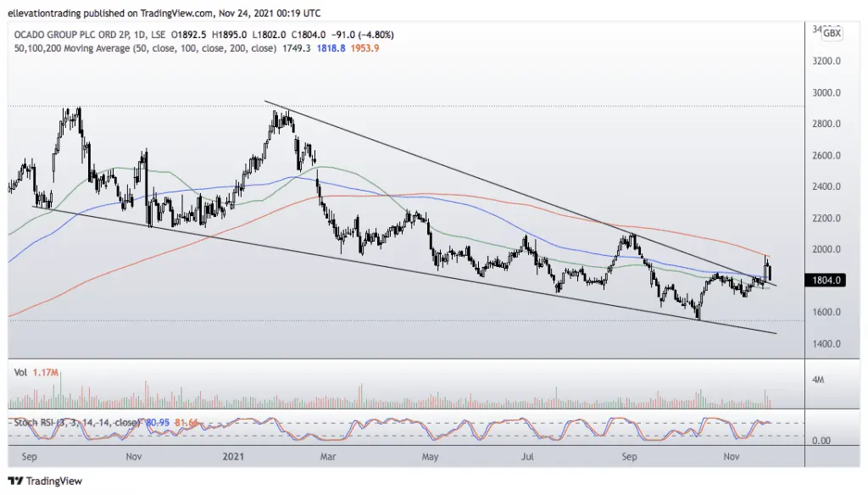This screenshot has width=868, height=495.
Task: Select the OCADO GROUP PLC ORD 2P title
Action: [x=73, y=35]
